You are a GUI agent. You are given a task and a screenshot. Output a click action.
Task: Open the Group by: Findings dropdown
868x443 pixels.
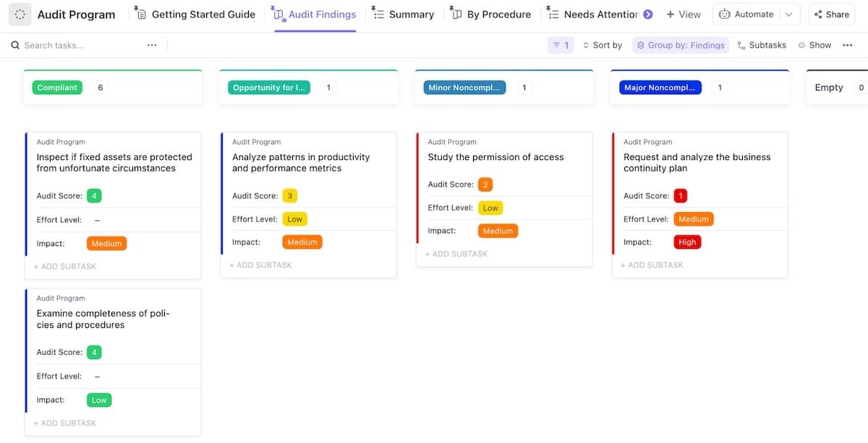click(681, 45)
